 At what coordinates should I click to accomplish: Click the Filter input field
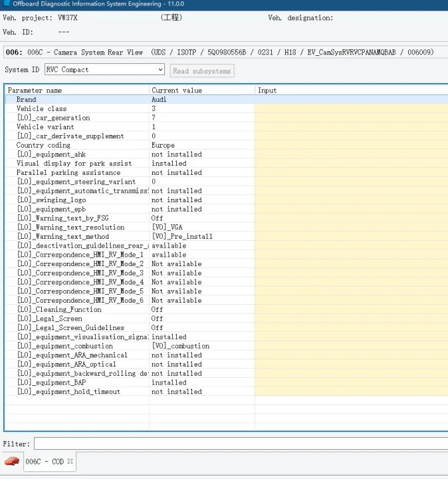(241, 443)
